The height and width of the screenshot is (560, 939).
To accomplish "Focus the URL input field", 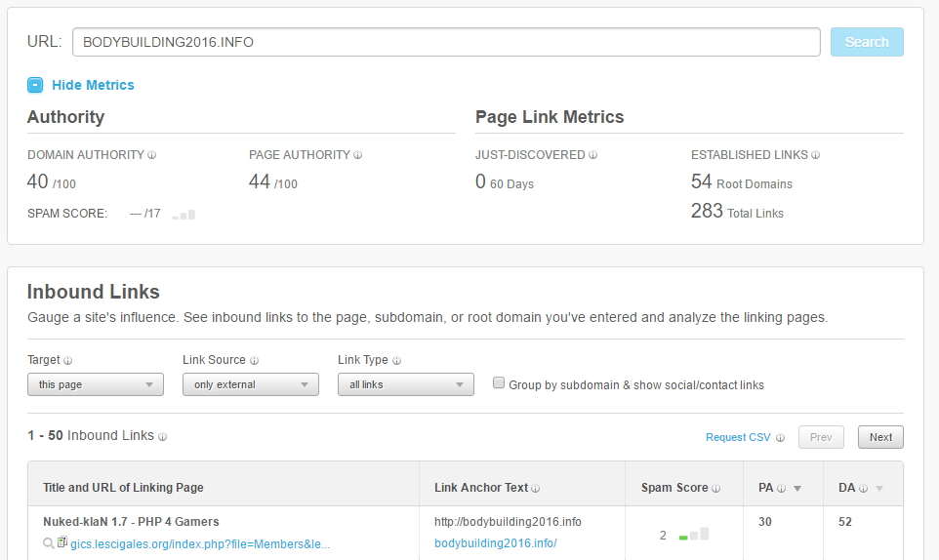I will point(446,42).
